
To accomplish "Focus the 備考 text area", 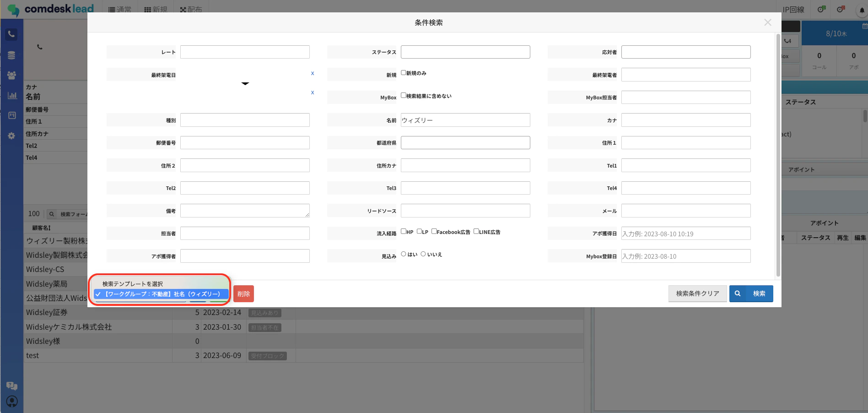I will pyautogui.click(x=245, y=211).
